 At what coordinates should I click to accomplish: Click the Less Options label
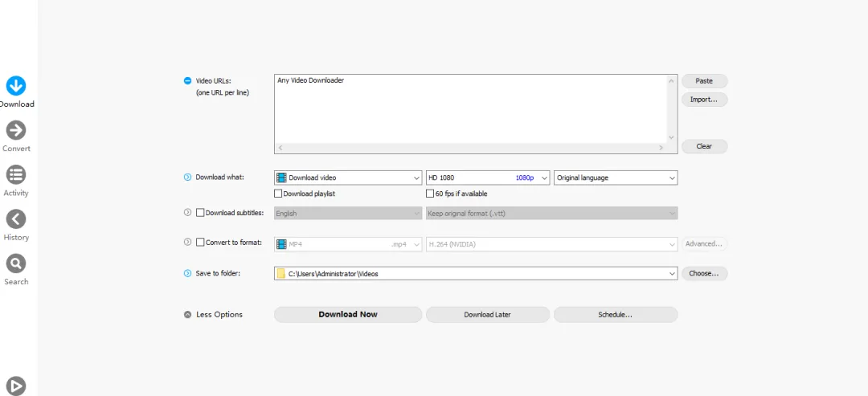(219, 315)
